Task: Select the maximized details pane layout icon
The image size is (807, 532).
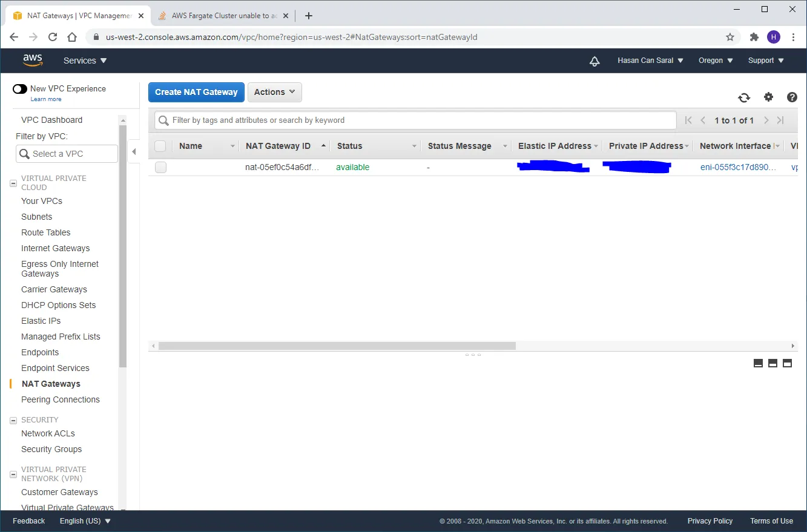Action: [787, 363]
